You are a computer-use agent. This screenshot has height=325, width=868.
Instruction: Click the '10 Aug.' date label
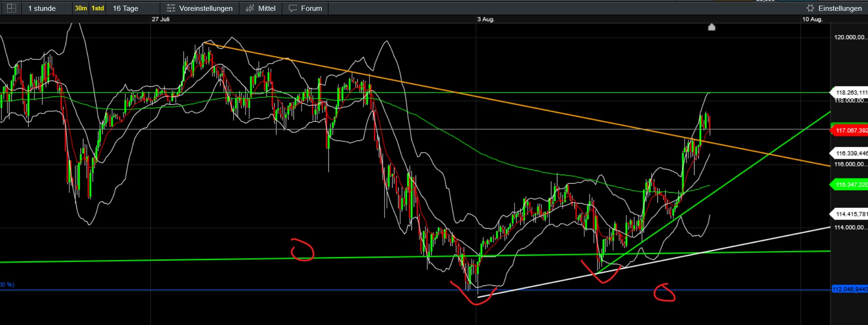click(812, 19)
